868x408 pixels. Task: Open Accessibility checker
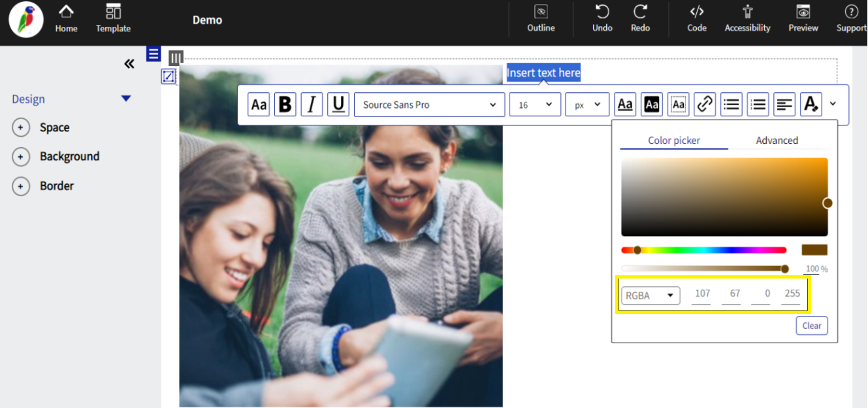click(x=747, y=19)
